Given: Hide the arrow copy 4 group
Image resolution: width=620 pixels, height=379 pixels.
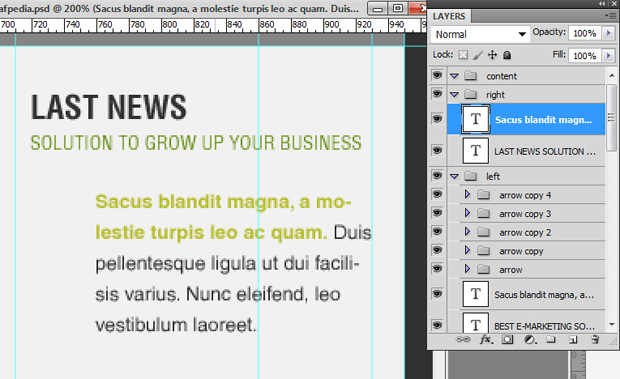Looking at the screenshot, I should (437, 194).
